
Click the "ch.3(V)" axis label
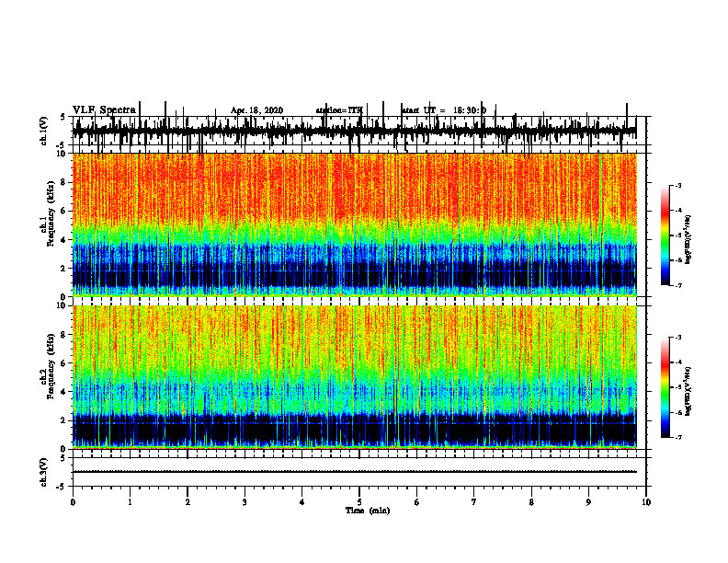click(43, 473)
